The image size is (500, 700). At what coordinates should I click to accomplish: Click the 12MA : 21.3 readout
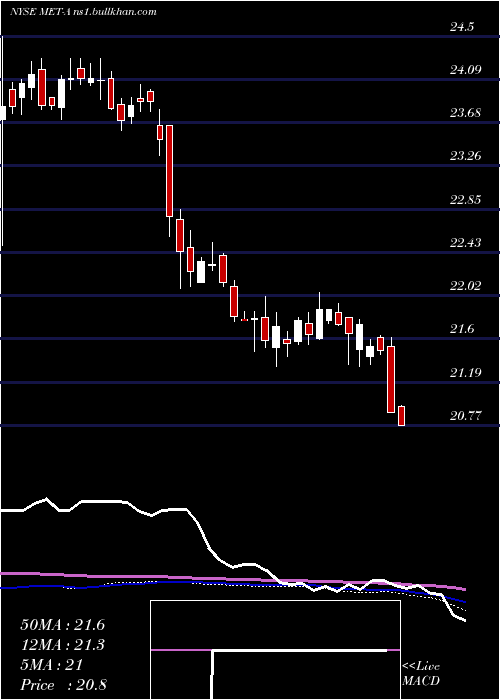(x=62, y=645)
